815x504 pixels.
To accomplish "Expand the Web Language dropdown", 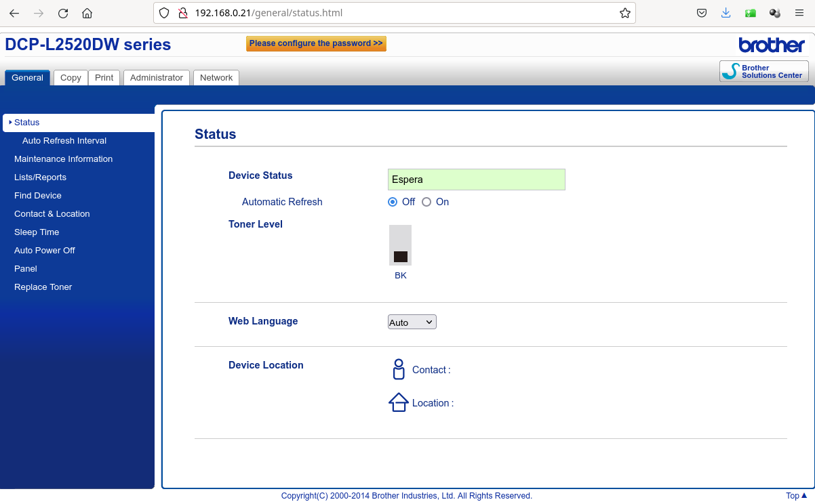I will click(x=412, y=322).
